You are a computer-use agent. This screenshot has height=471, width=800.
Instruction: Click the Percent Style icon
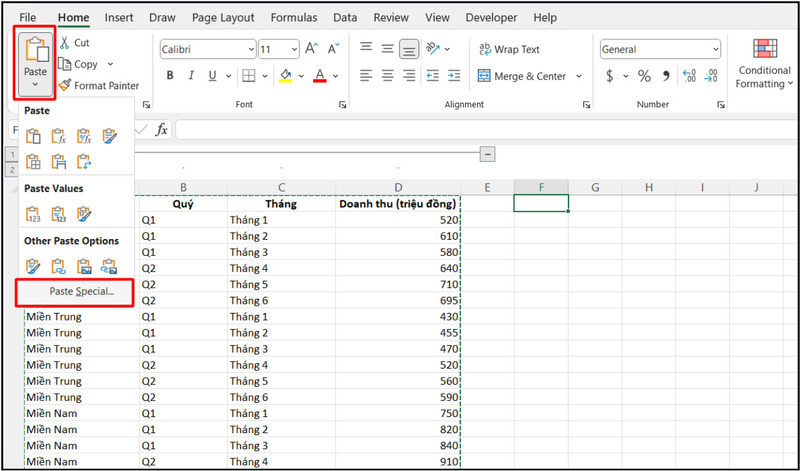644,76
